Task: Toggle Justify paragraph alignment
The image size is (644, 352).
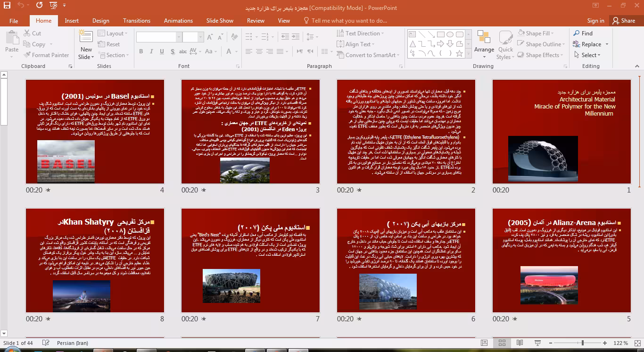Action: pos(281,51)
